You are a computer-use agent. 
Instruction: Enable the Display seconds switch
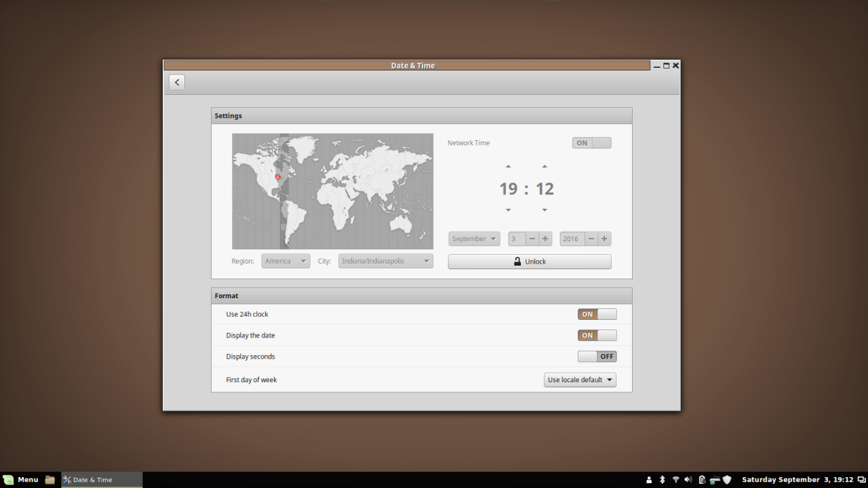[x=597, y=356]
